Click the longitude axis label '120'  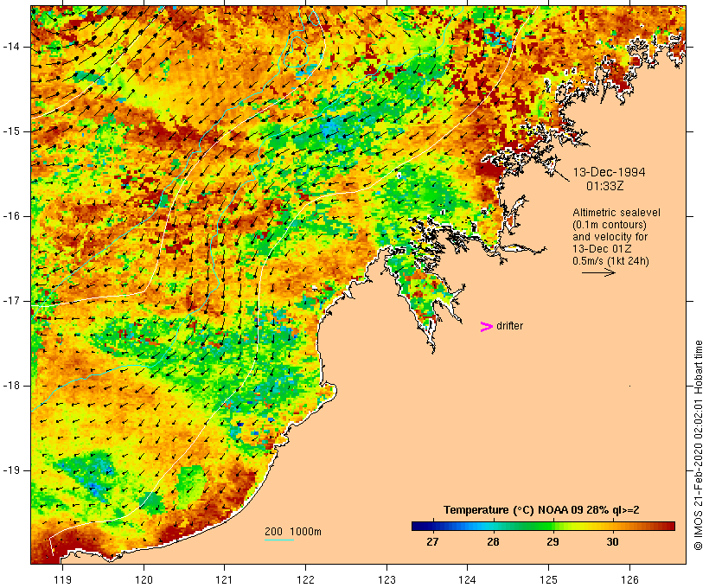[144, 579]
